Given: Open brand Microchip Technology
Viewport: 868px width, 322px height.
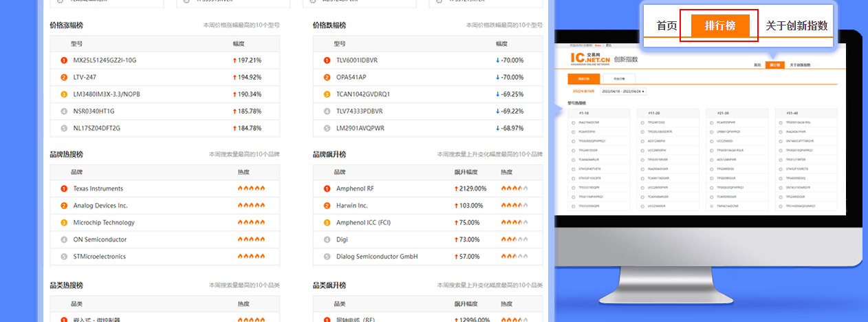Looking at the screenshot, I should [x=104, y=222].
